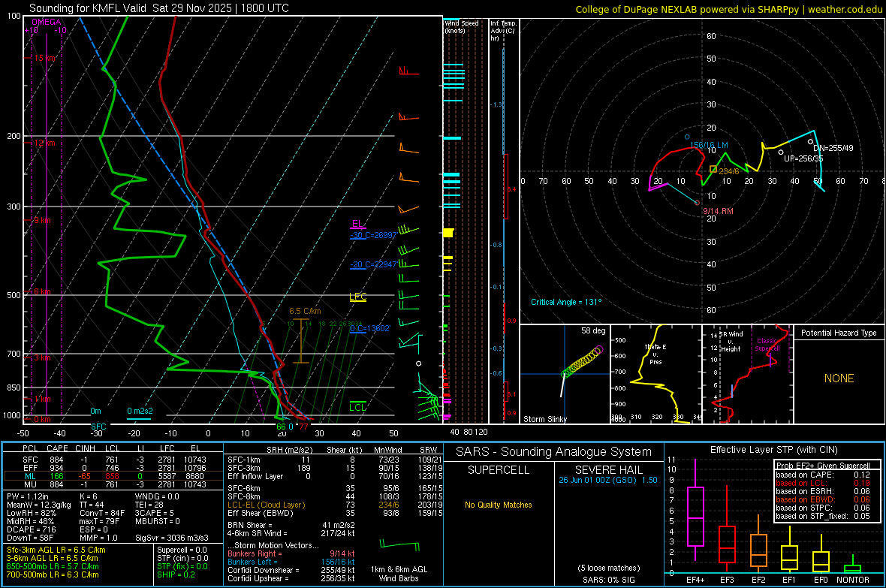This screenshot has width=886, height=588.
Task: Click the magenta OMEGA label on the skew-T
Action: (x=47, y=22)
